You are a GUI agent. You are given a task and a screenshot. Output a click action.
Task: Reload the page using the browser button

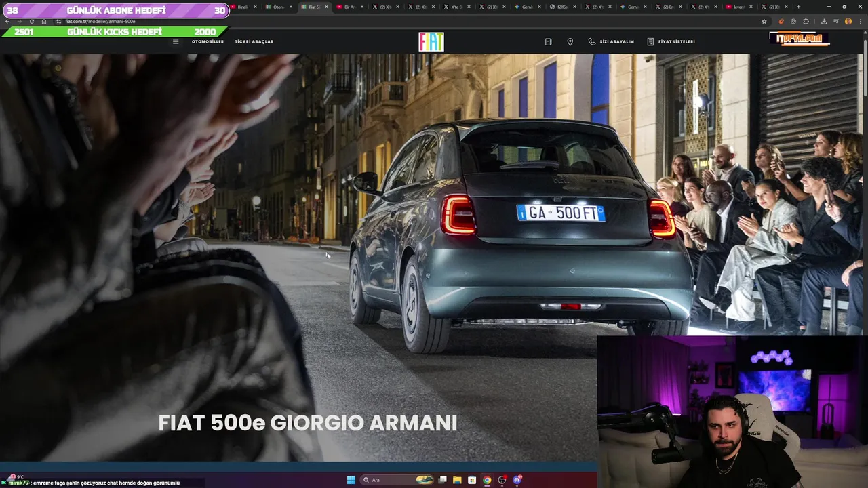coord(31,21)
